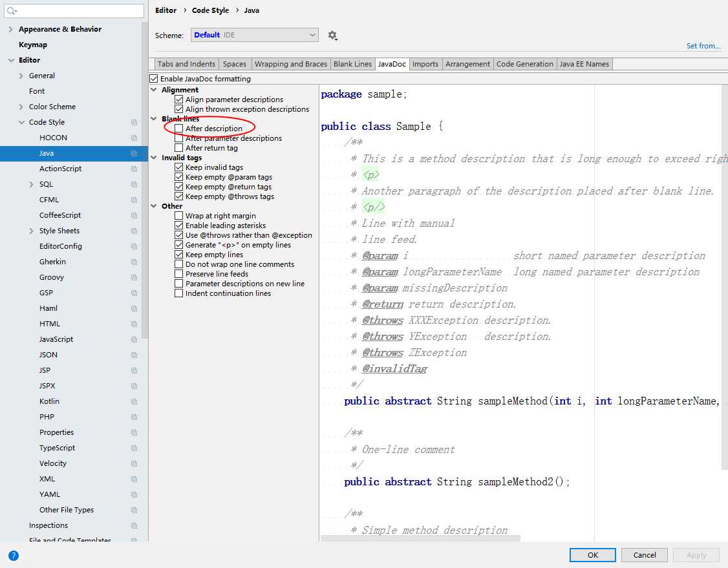Click the project-level icon beside Code Style
The image size is (728, 568).
[134, 123]
